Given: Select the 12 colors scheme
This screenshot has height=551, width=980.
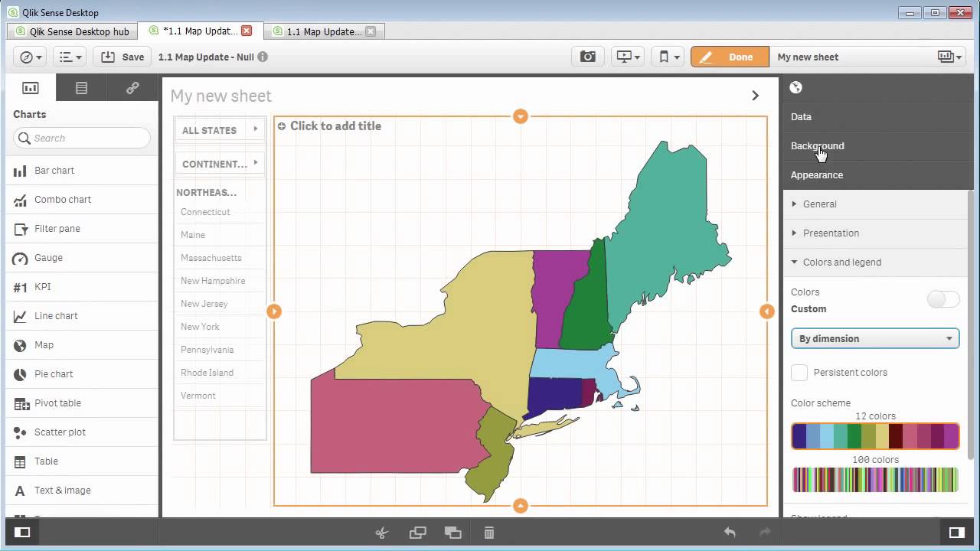Looking at the screenshot, I should pos(875,436).
